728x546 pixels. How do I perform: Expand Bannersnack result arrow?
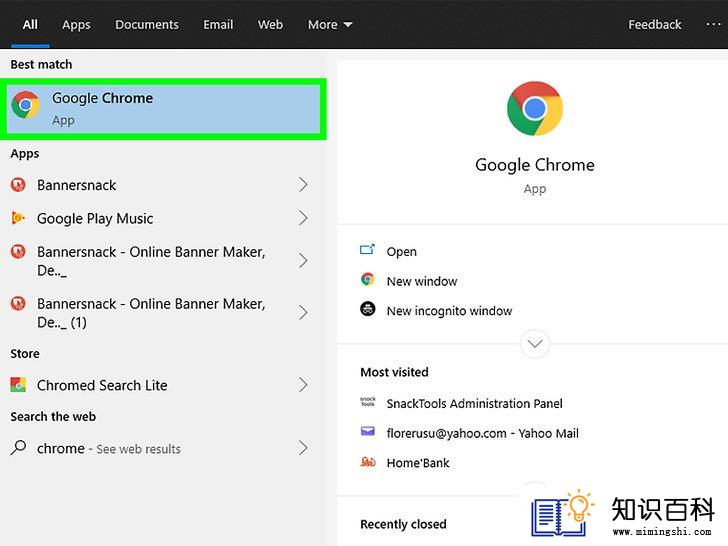pos(303,185)
